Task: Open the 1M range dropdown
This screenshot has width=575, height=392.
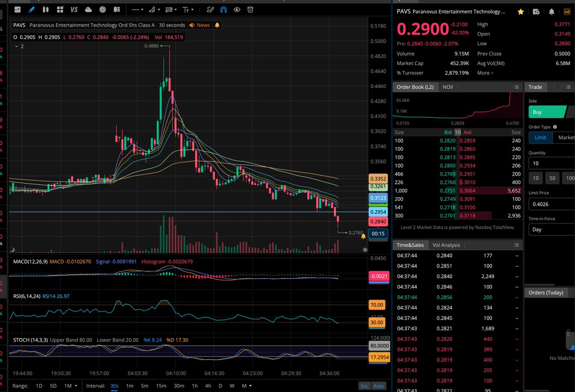Action: 70,386
